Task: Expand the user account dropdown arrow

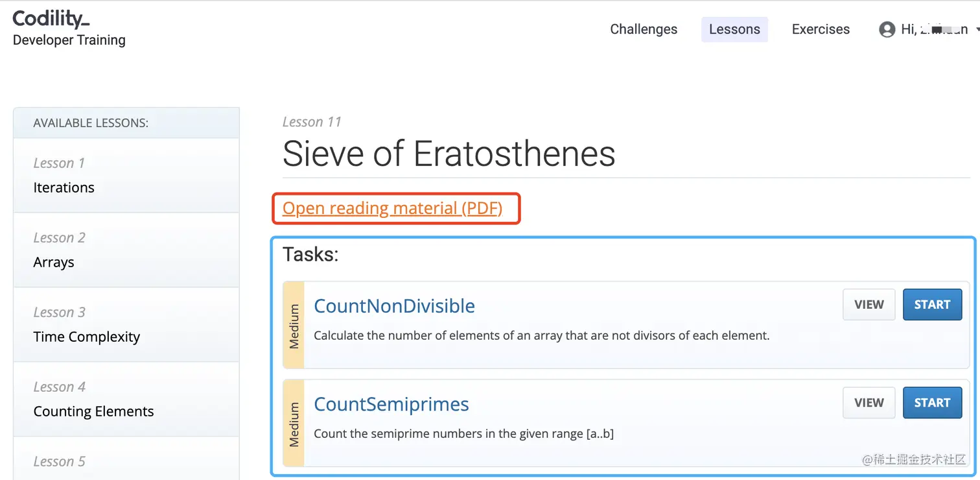Action: [977, 30]
